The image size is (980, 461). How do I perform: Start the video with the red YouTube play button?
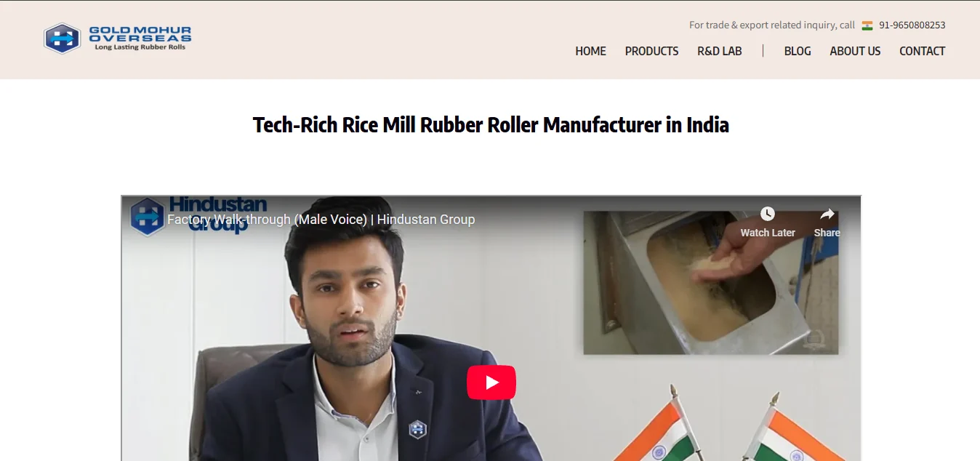491,382
